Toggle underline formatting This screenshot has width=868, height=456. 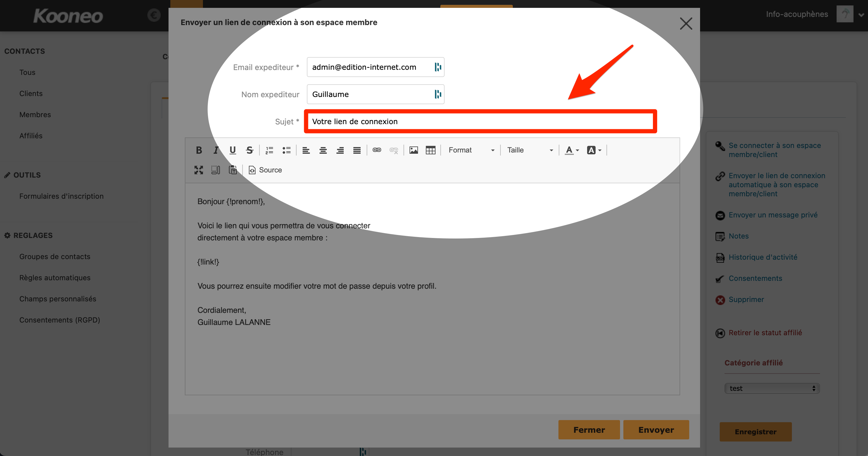pyautogui.click(x=233, y=150)
